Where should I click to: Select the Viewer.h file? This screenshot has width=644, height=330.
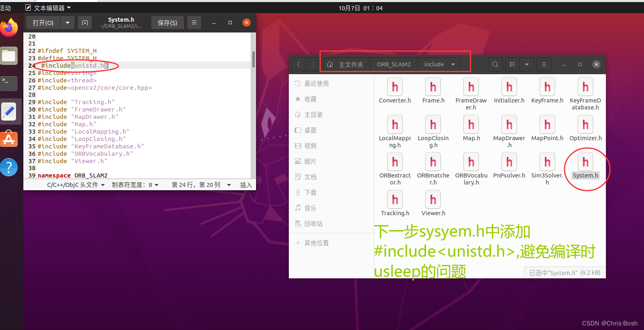[433, 203]
